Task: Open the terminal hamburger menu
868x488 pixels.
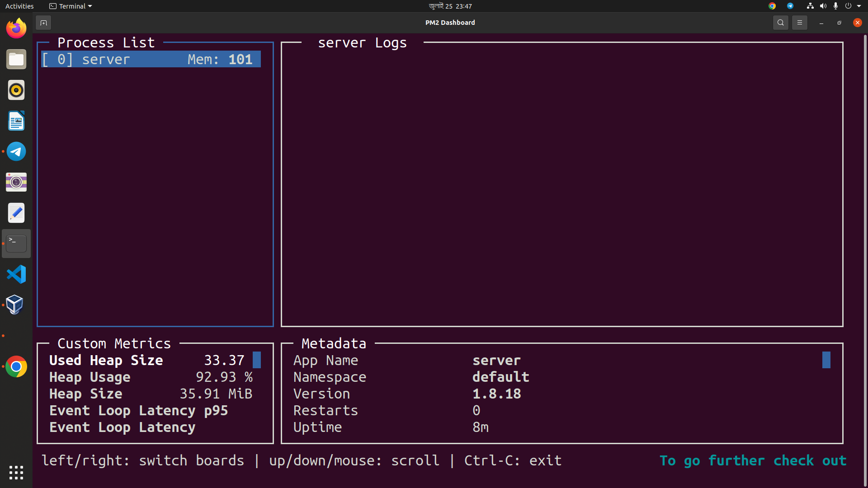Action: (x=799, y=23)
